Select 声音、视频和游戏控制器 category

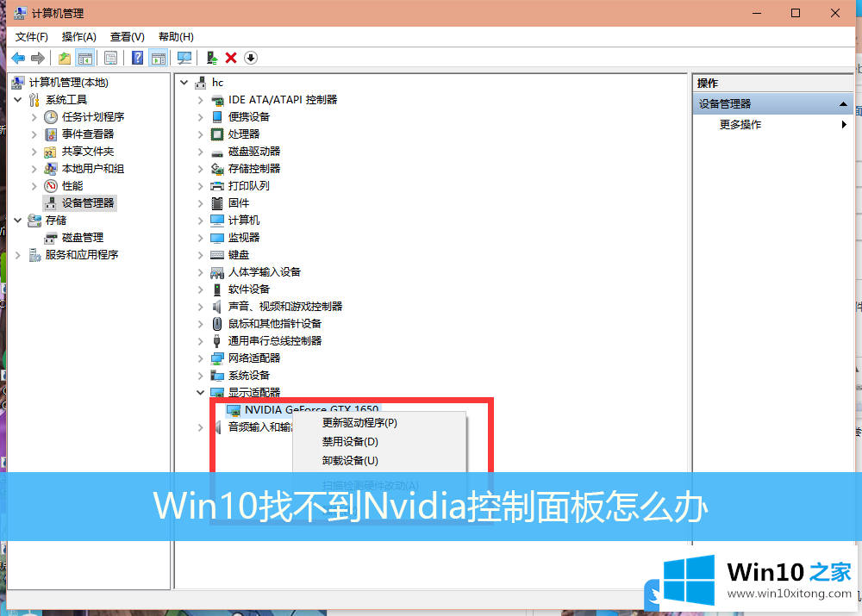[x=284, y=307]
